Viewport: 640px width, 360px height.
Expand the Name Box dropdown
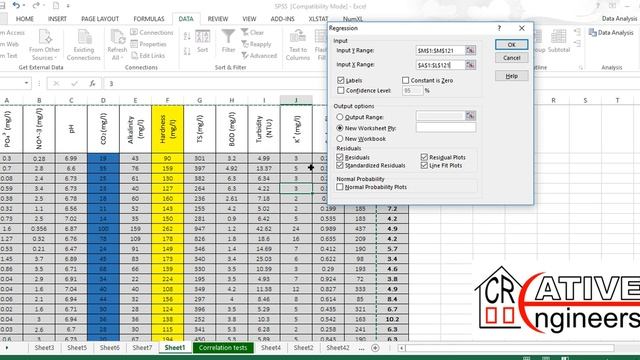(x=27, y=83)
